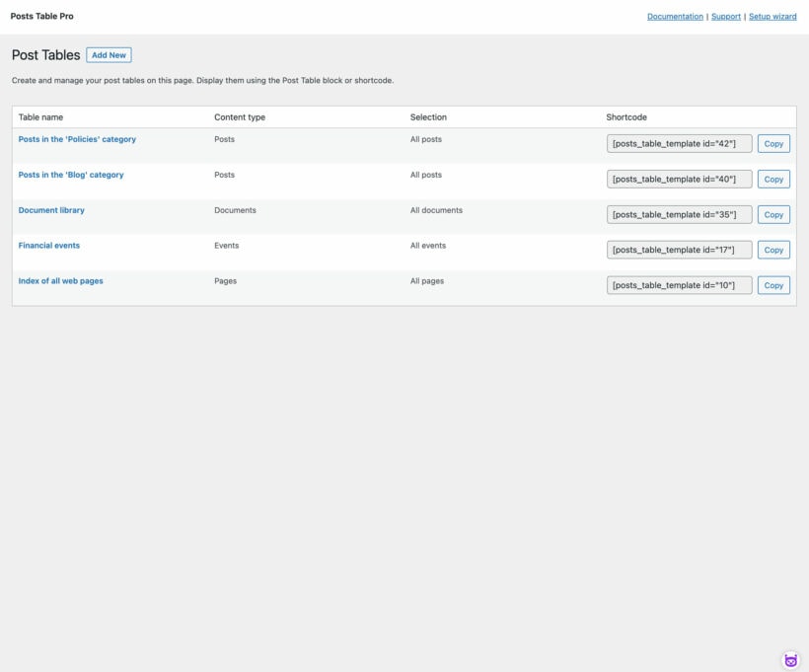
Task: Copy the shortcode for the Document library table
Action: pyautogui.click(x=773, y=214)
